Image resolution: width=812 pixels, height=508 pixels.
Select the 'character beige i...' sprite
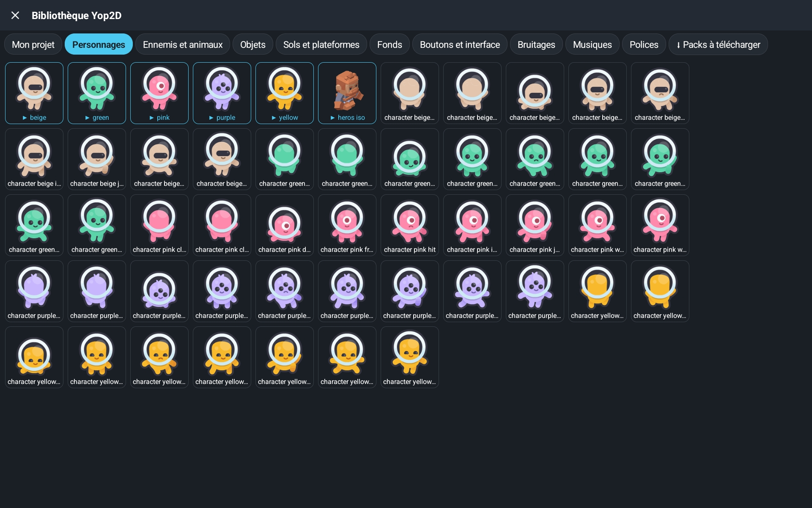point(34,159)
